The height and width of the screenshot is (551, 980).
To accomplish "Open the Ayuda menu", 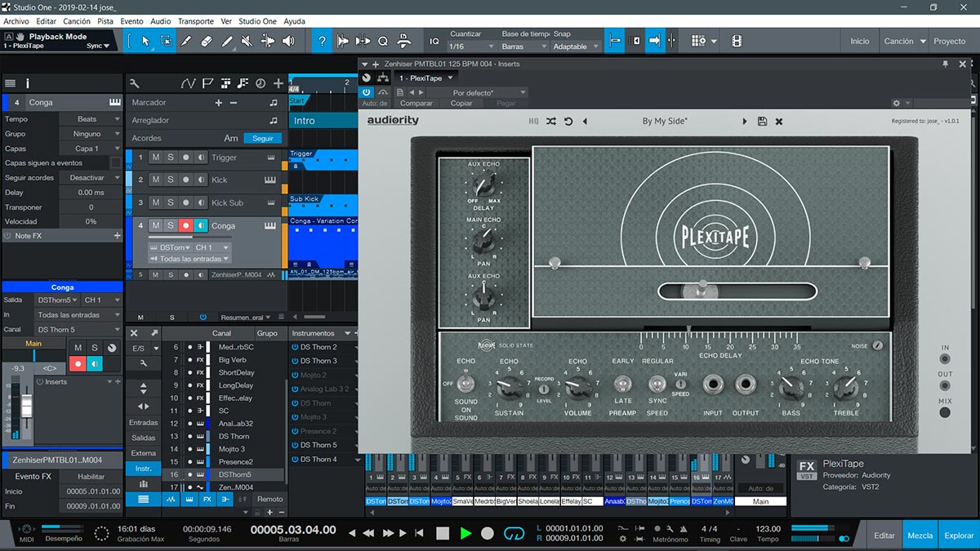I will tap(294, 21).
